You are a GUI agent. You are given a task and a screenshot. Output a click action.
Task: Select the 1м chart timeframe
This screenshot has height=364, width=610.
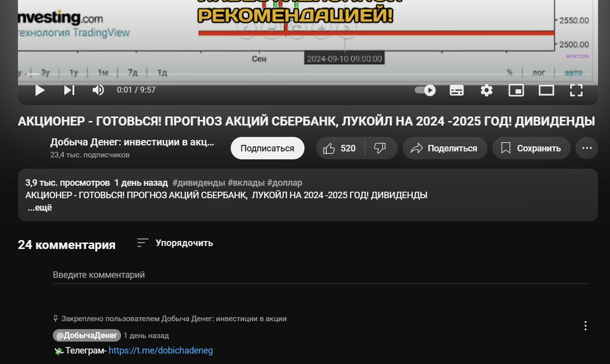(x=103, y=73)
